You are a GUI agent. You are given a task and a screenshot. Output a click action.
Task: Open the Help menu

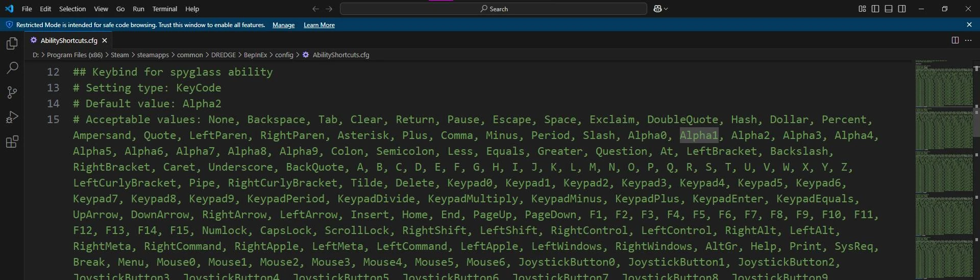(x=192, y=9)
